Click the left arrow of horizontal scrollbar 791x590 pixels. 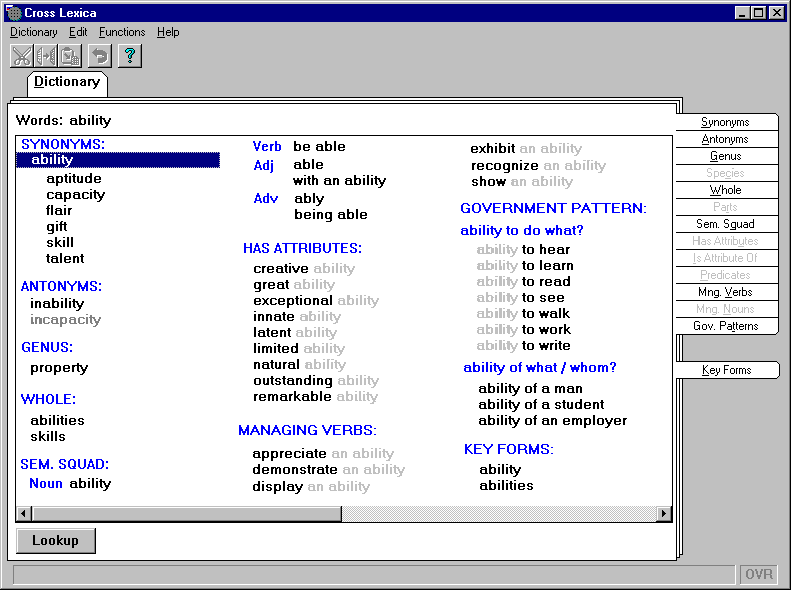coord(23,514)
